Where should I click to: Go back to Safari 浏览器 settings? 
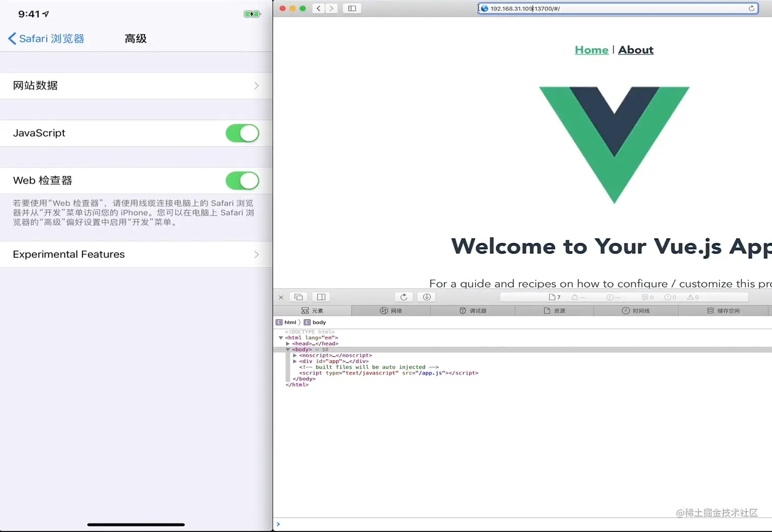[x=46, y=39]
